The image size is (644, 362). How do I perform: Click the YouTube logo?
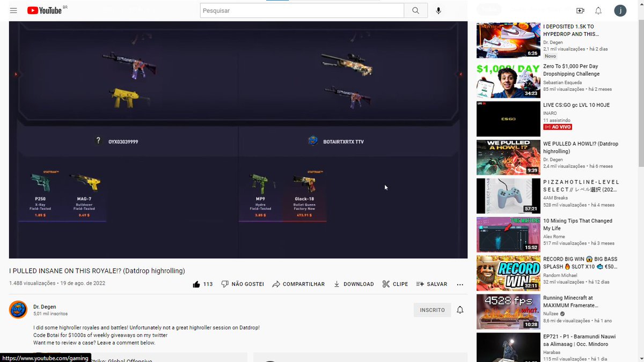click(44, 11)
